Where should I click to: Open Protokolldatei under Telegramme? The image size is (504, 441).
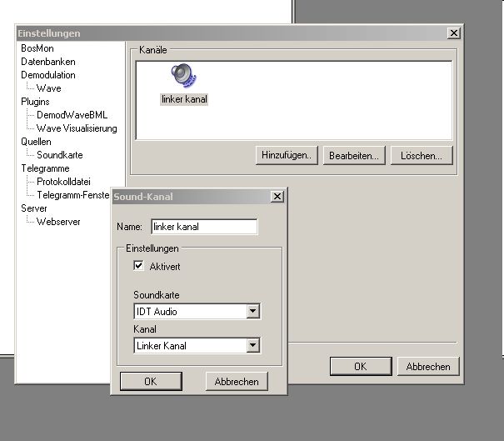tap(63, 182)
